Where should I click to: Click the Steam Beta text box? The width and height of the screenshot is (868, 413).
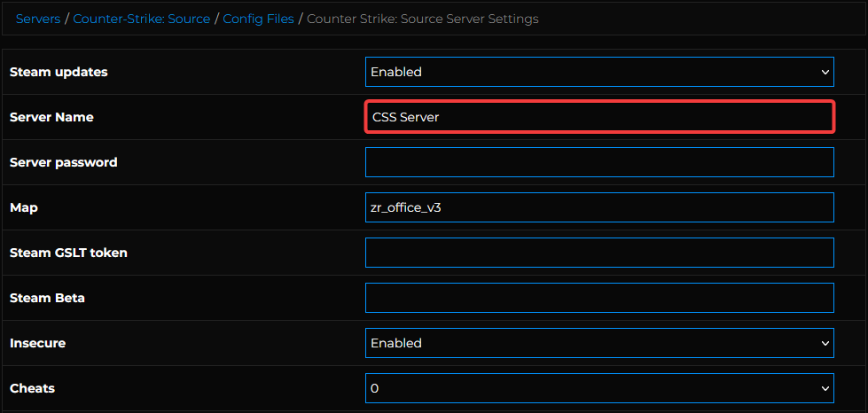599,298
